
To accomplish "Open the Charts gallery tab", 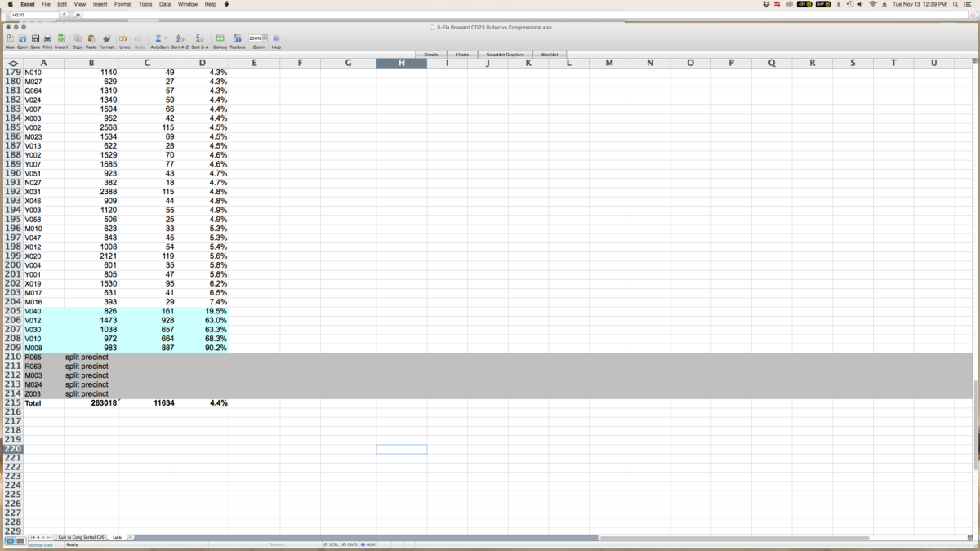I will click(462, 55).
